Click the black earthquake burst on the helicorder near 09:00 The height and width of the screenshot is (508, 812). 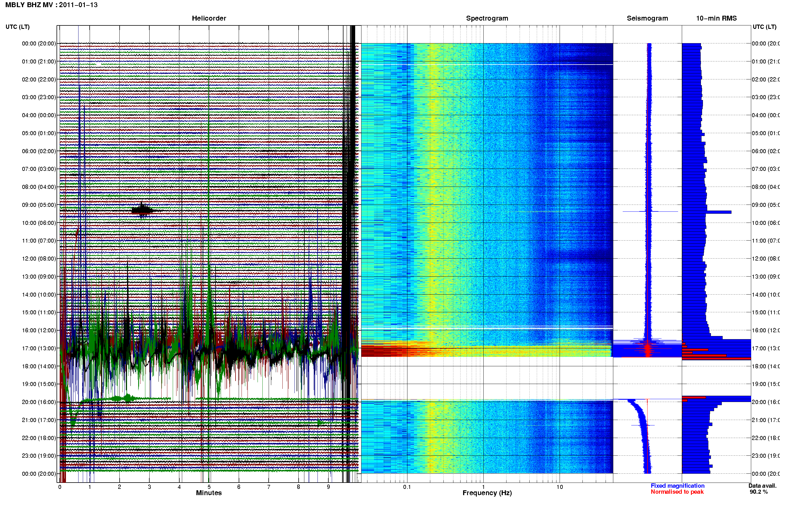(x=143, y=210)
